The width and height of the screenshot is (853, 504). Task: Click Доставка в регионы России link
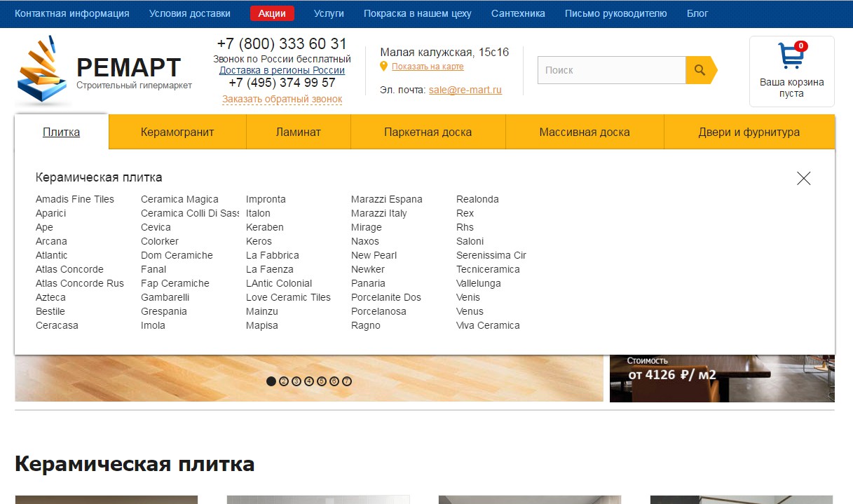pos(282,70)
